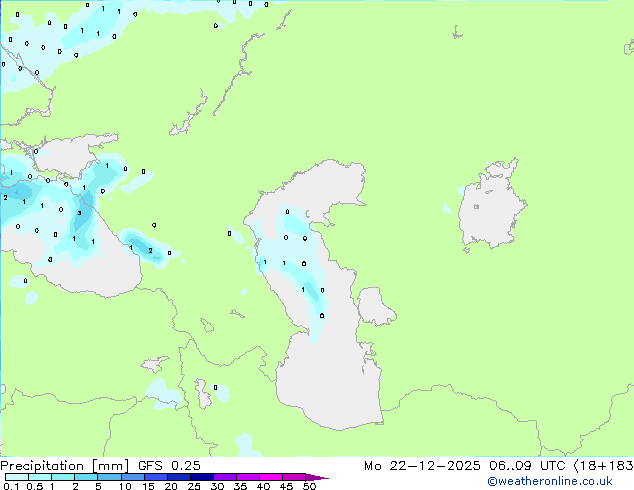Click the Aral Sea water body on the map
Image resolution: width=634 pixels, height=490 pixels.
coord(490,208)
